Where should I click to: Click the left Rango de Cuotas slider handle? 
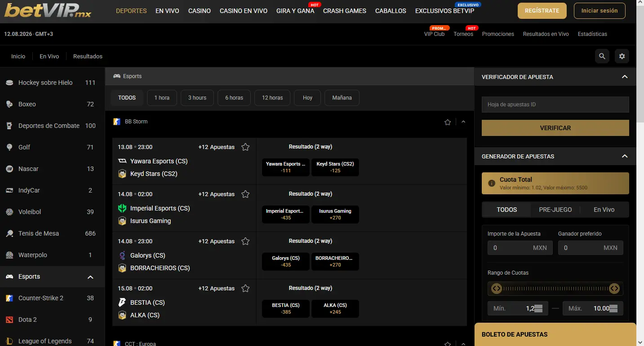pyautogui.click(x=496, y=289)
